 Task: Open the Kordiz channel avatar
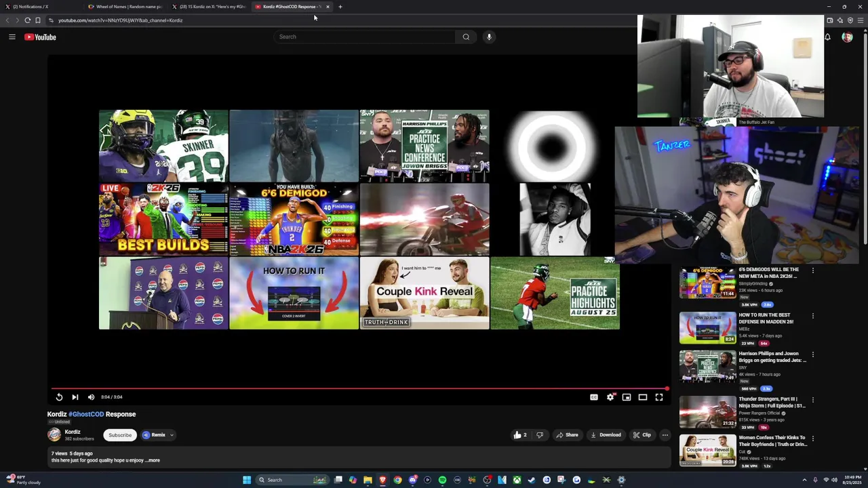pos(54,435)
